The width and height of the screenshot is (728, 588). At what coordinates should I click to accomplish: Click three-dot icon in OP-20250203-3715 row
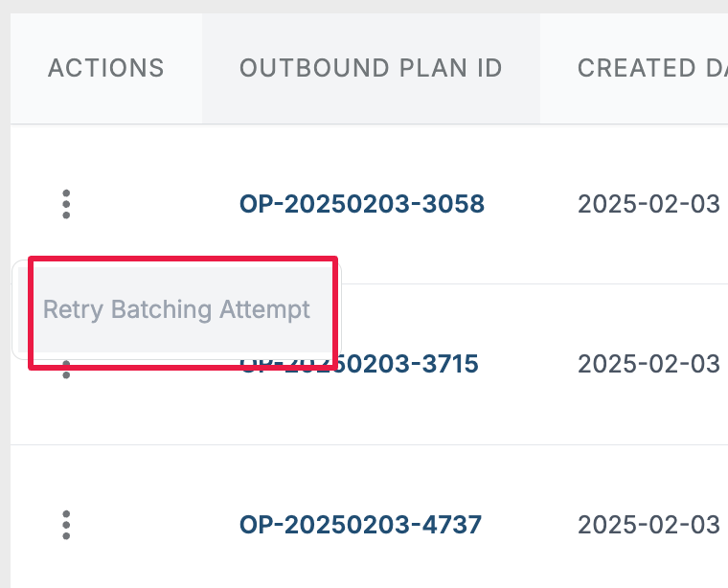[x=66, y=373]
